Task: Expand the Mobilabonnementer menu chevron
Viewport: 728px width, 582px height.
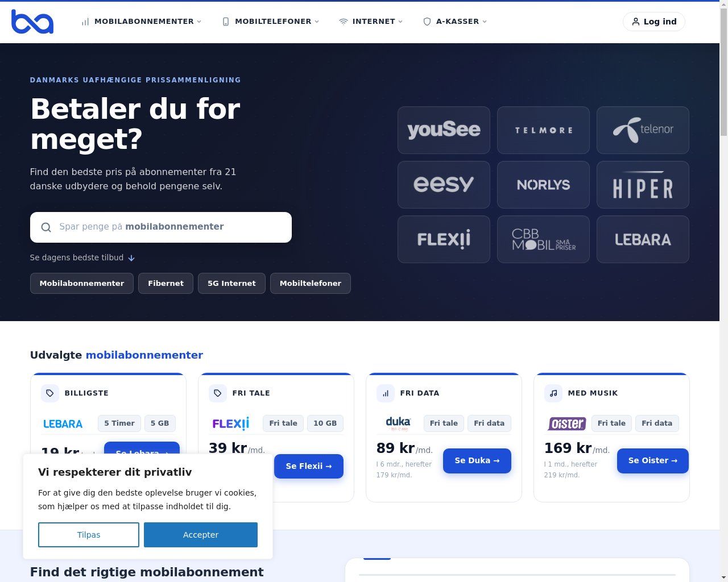Action: [x=199, y=22]
